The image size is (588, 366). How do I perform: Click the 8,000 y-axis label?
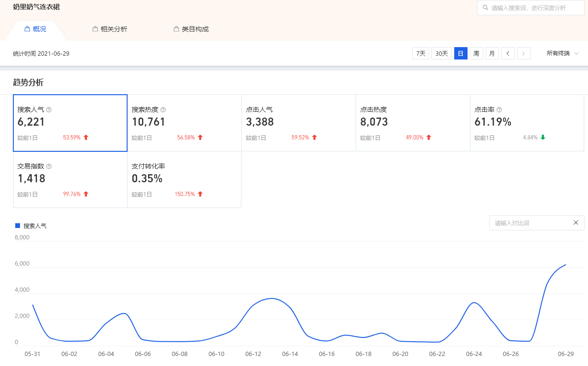tap(22, 237)
